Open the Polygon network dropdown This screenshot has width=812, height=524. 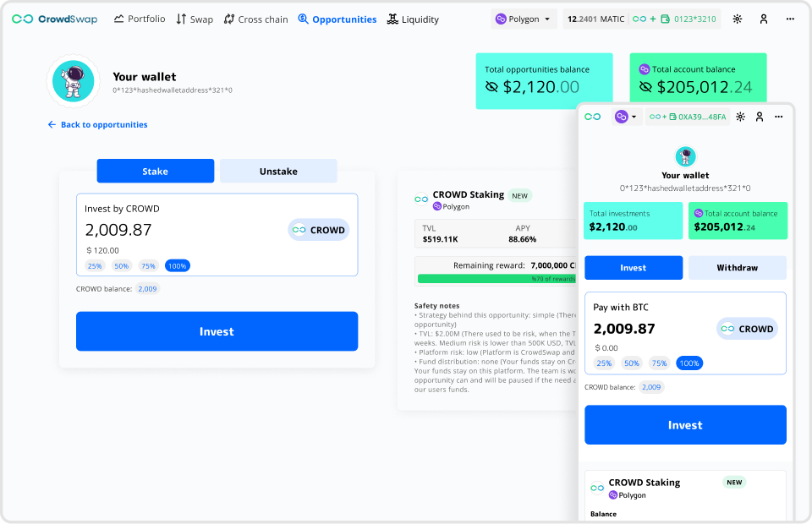click(524, 19)
